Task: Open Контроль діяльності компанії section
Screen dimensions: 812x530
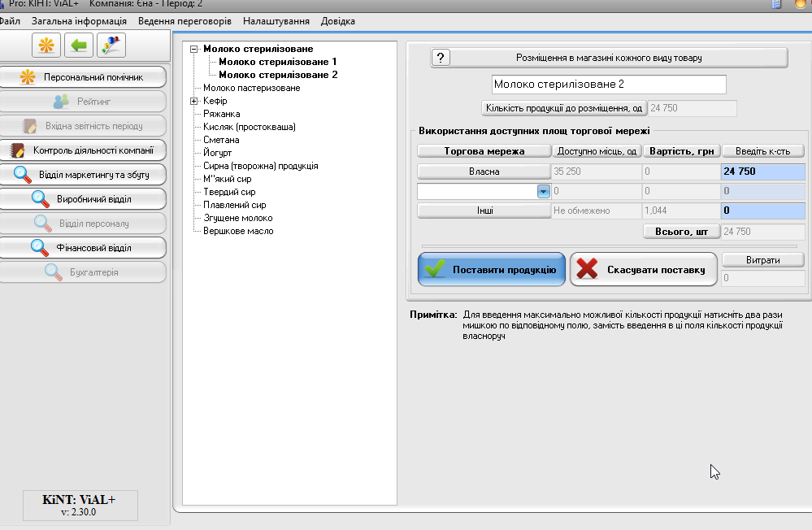Action: [x=83, y=150]
